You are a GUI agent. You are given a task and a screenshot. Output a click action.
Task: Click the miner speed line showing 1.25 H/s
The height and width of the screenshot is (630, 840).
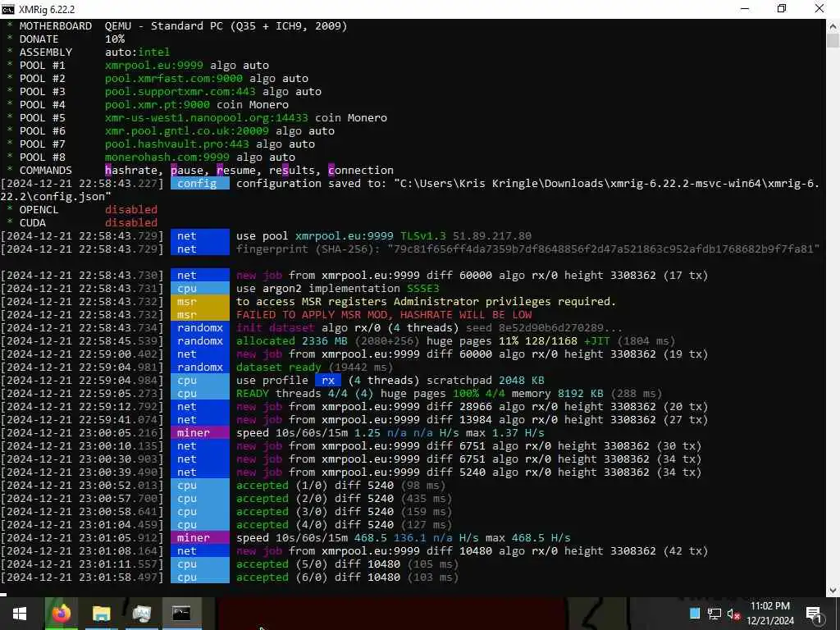pyautogui.click(x=390, y=433)
